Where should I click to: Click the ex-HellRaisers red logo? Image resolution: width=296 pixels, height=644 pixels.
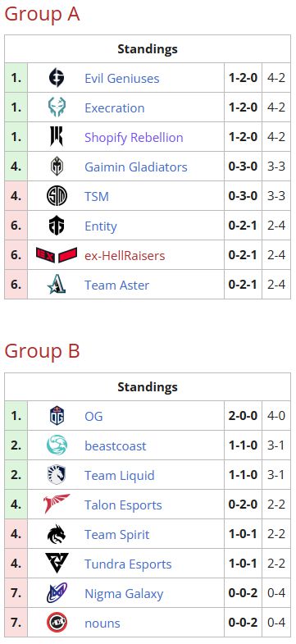[57, 255]
